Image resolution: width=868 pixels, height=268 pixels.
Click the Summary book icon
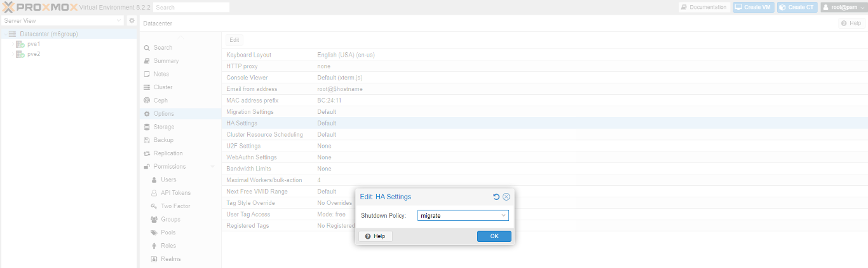(147, 61)
